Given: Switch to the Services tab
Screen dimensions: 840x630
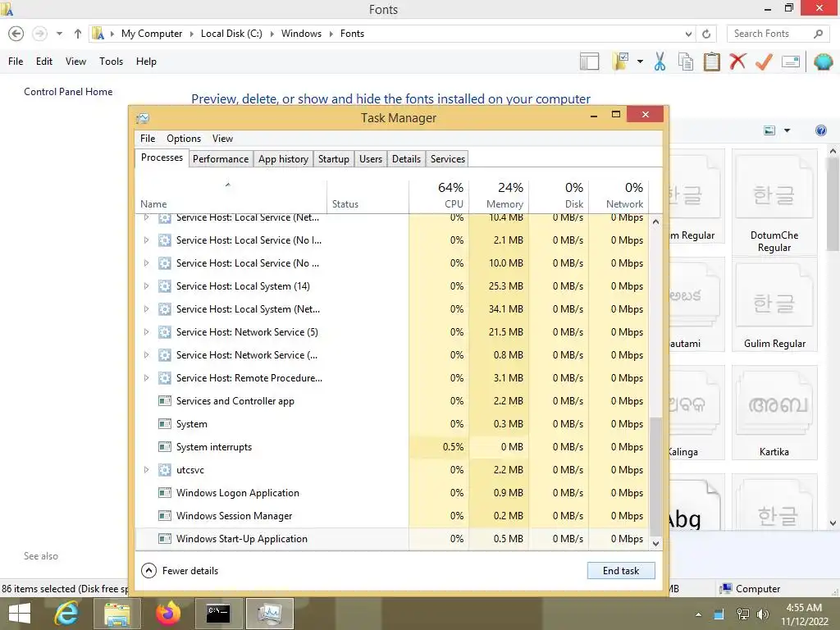Looking at the screenshot, I should coord(448,159).
